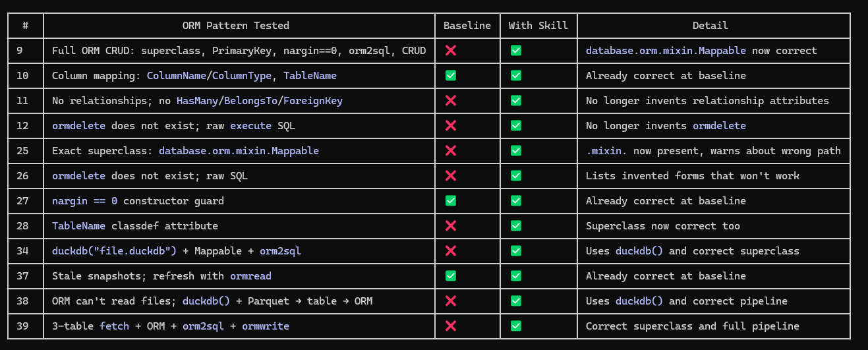Click the "ormread" code text in row 37
868x350 pixels.
pos(250,276)
